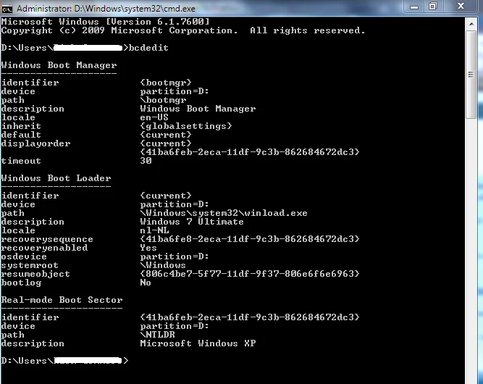Click 'Microsoft Windows XP' description
Viewport: 483px width, 384px height.
click(198, 343)
